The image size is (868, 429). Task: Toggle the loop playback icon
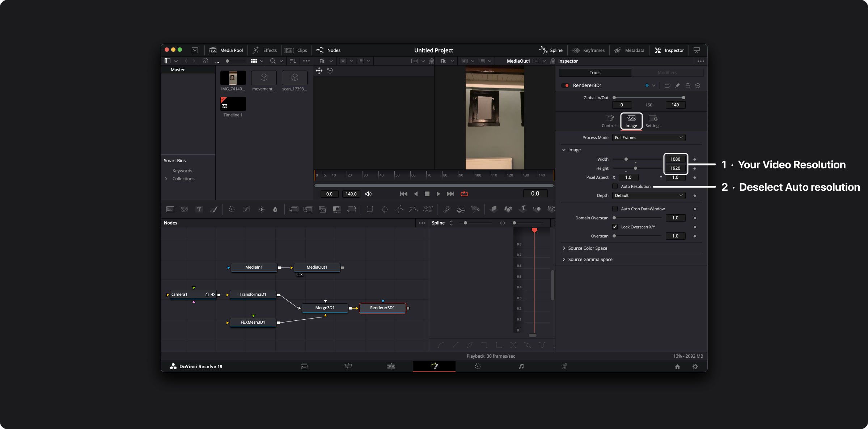(464, 194)
